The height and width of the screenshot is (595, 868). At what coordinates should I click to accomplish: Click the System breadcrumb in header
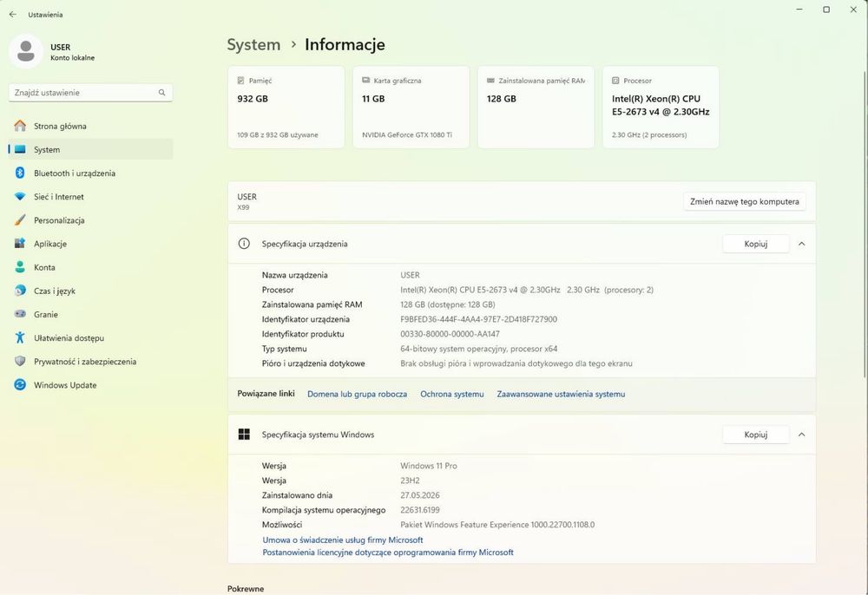point(253,44)
